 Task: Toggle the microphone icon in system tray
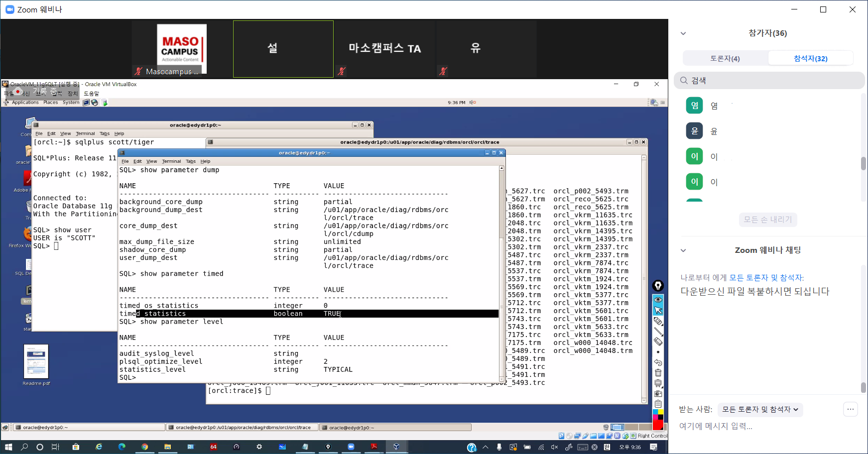tap(499, 447)
